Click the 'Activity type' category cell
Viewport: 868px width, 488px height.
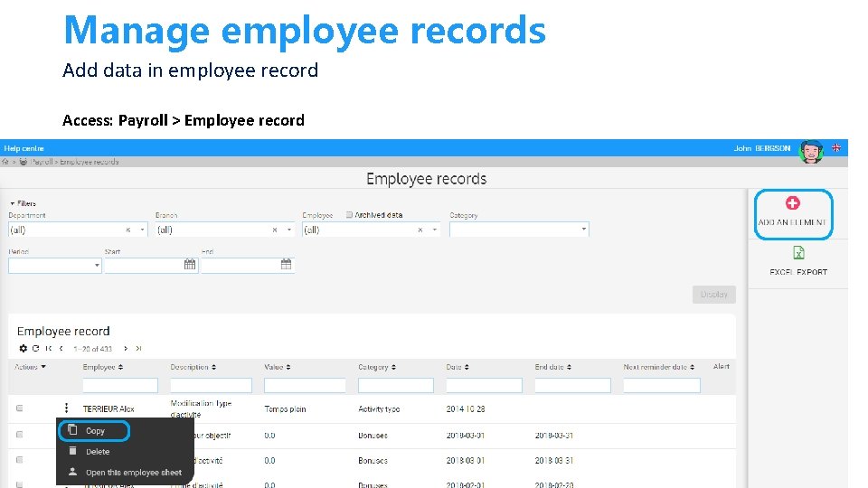tap(379, 408)
